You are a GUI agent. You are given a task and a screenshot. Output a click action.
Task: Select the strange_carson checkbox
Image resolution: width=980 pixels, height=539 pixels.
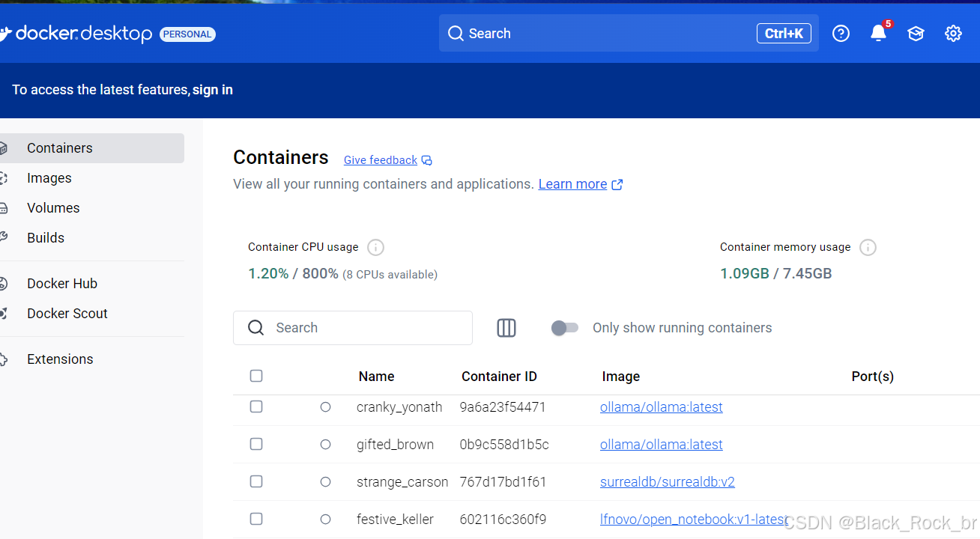coord(256,481)
